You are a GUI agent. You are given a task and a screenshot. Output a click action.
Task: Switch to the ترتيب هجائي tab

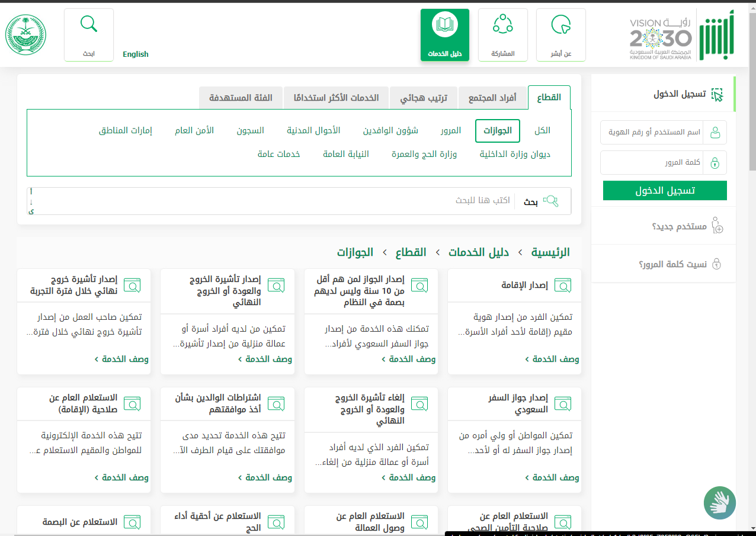click(x=423, y=98)
